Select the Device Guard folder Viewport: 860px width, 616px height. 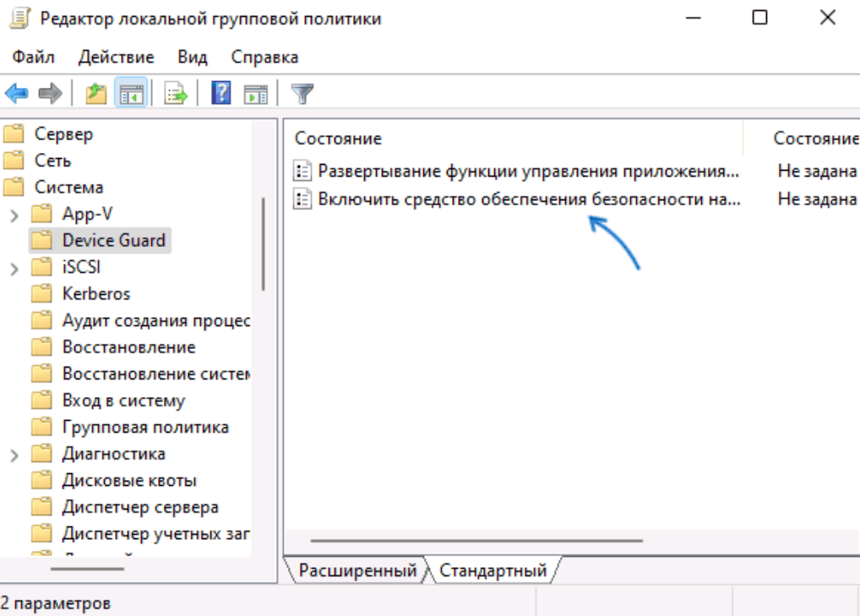[114, 240]
